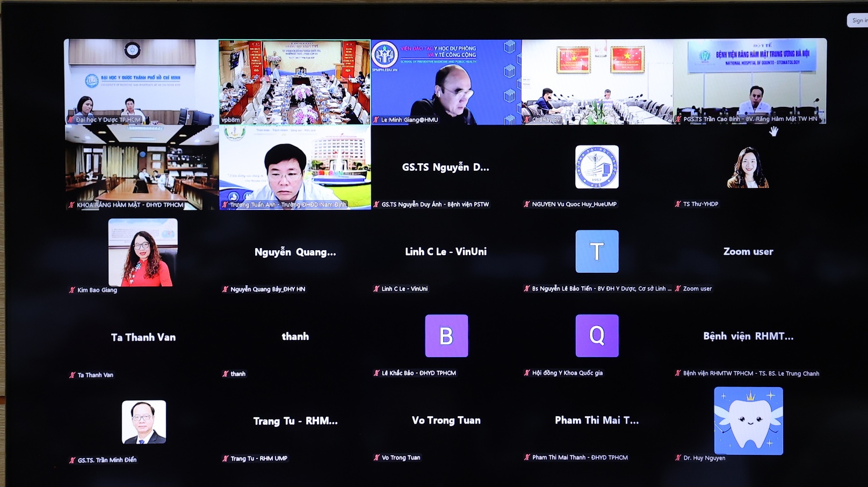The width and height of the screenshot is (868, 487).
Task: Select Trương Tuấn Anh's video tile
Action: click(x=295, y=168)
